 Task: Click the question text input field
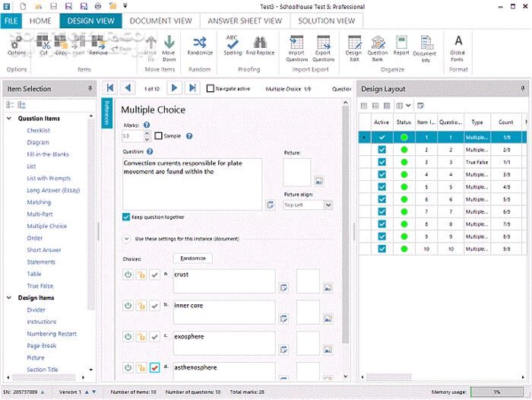[x=192, y=183]
